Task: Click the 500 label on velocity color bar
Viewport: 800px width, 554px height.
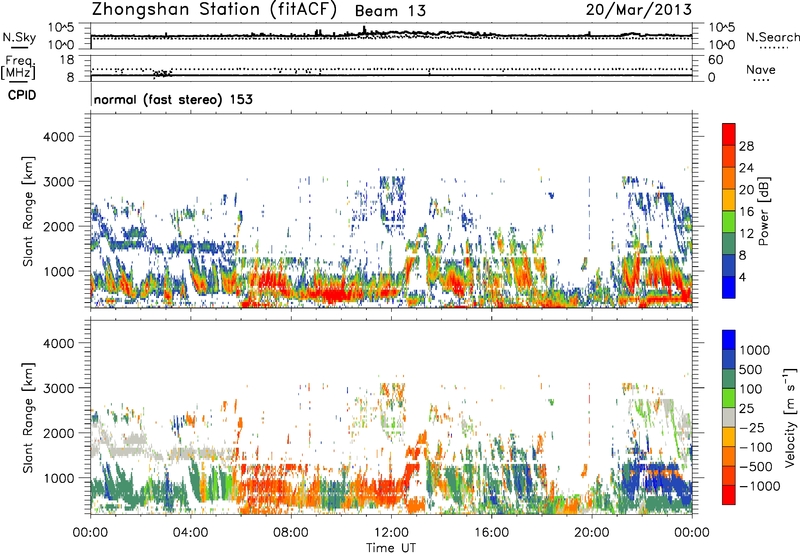Action: (x=751, y=370)
